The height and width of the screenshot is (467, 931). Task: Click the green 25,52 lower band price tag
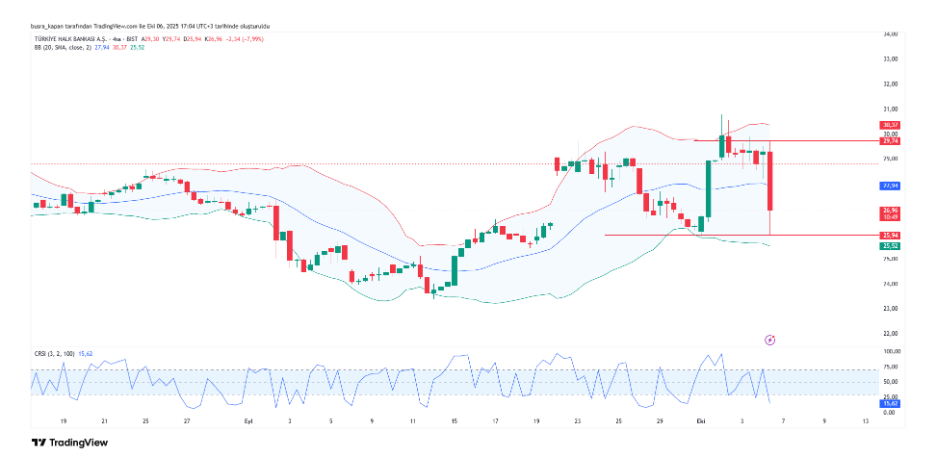tap(888, 245)
